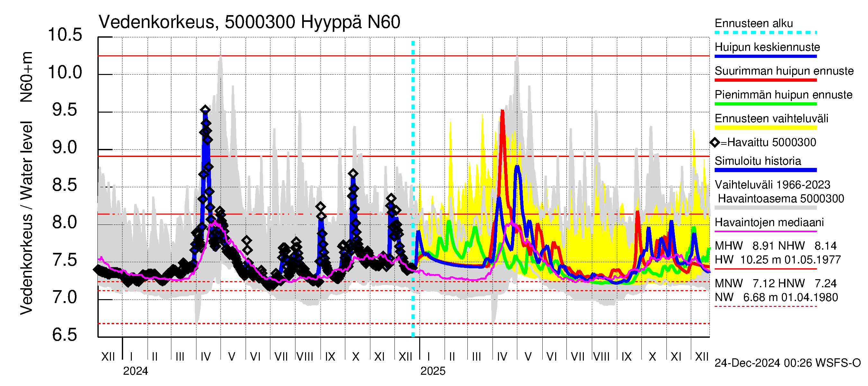
Task: Click the 'MHW 8.91 NHW 8.14' statistics text
Action: (x=776, y=246)
